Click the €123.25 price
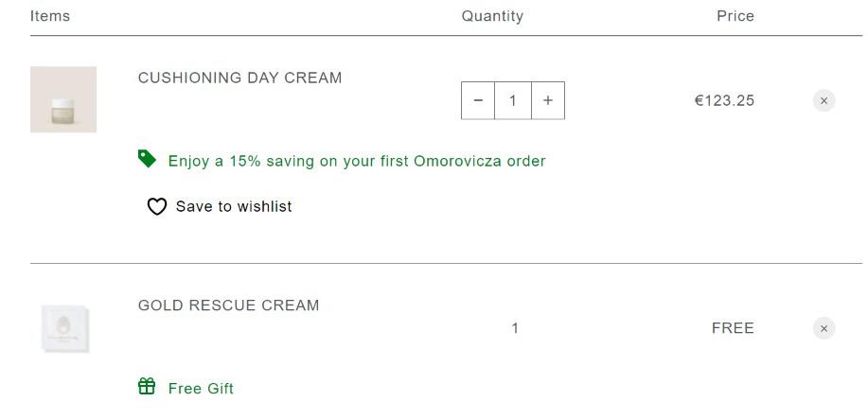 pyautogui.click(x=725, y=101)
